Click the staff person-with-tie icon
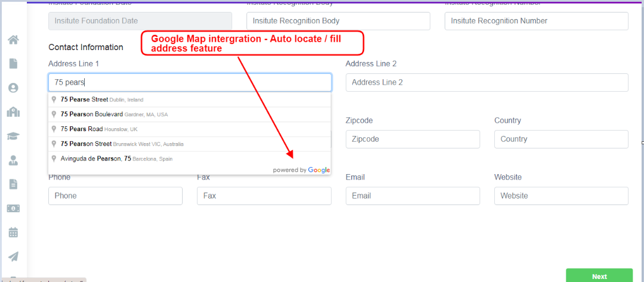644x282 pixels. 13,160
